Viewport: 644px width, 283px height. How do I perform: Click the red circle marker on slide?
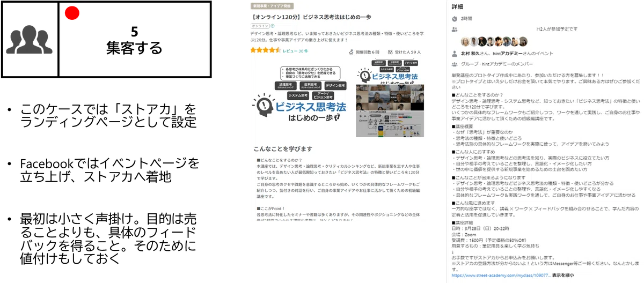(x=72, y=13)
